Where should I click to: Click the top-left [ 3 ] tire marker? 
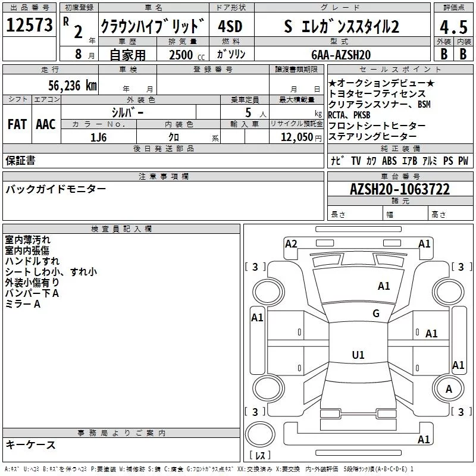pyautogui.click(x=256, y=267)
